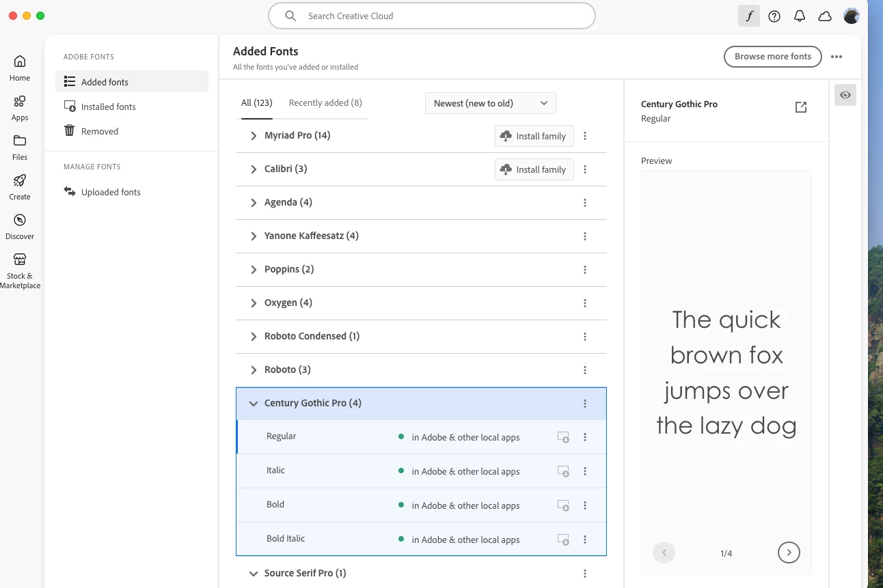Screen dimensions: 883x588
Task: Click the Search Creative Cloud field
Action: click(x=432, y=16)
